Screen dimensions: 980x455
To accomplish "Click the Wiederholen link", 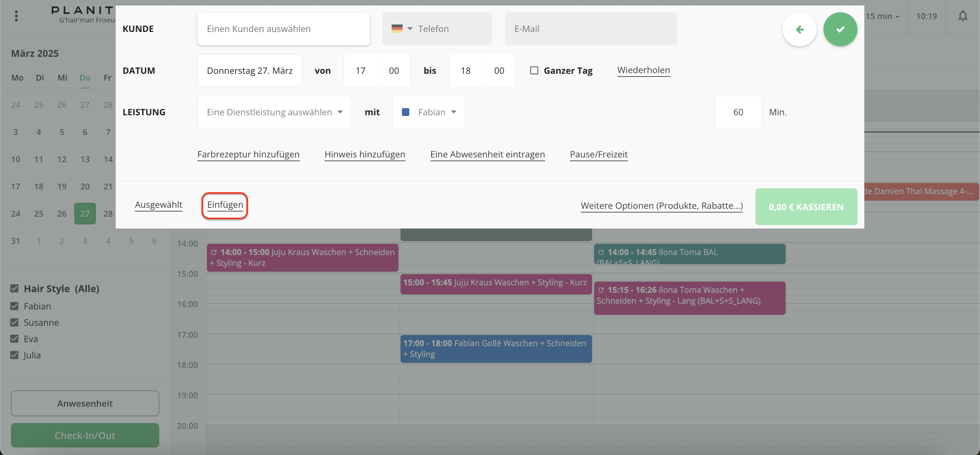I will pos(643,70).
